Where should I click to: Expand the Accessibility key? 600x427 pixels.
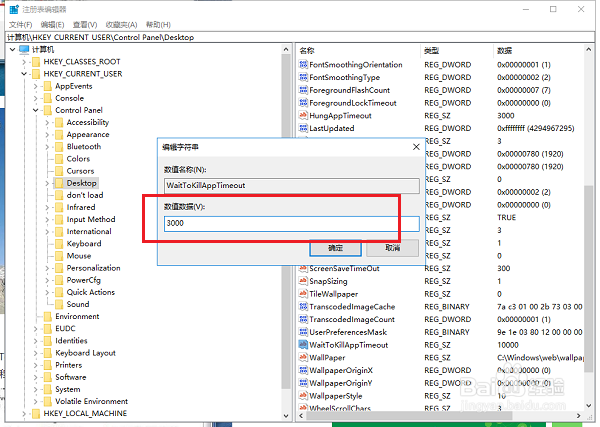47,122
